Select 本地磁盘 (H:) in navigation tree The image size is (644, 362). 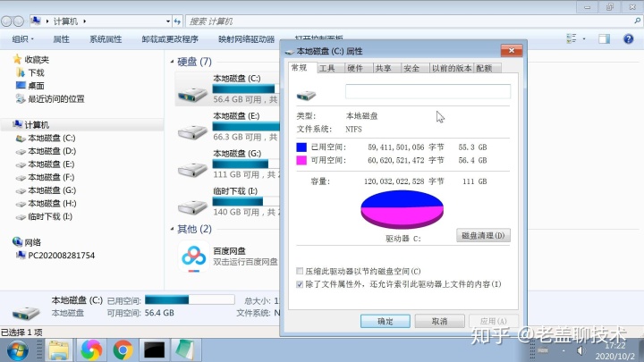coord(52,204)
